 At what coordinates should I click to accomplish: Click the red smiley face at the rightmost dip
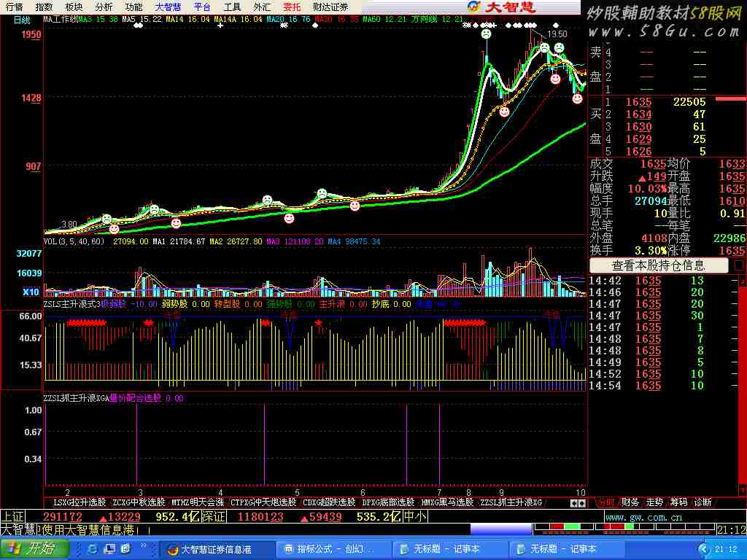coord(578,98)
